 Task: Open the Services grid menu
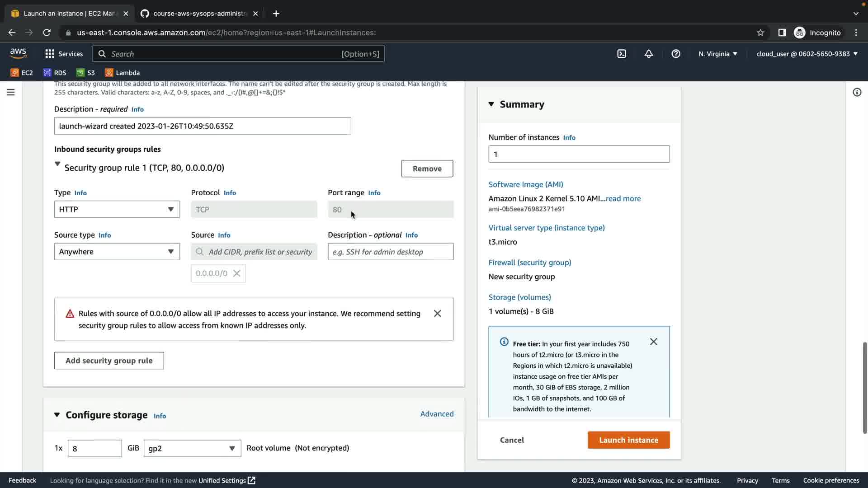click(x=64, y=54)
